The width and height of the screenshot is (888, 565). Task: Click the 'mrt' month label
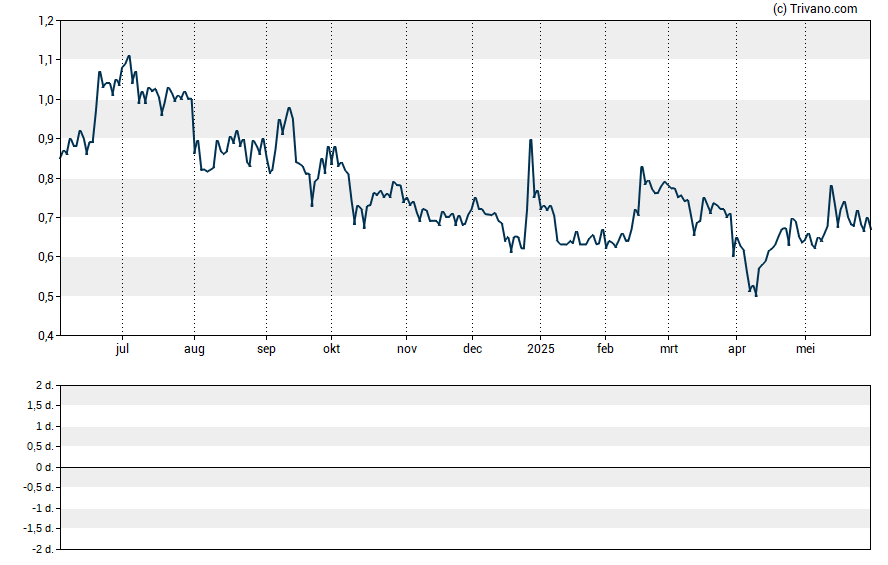point(669,349)
